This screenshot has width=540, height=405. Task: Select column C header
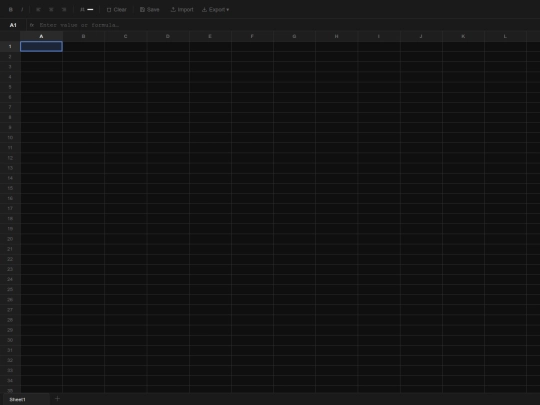[x=125, y=36]
